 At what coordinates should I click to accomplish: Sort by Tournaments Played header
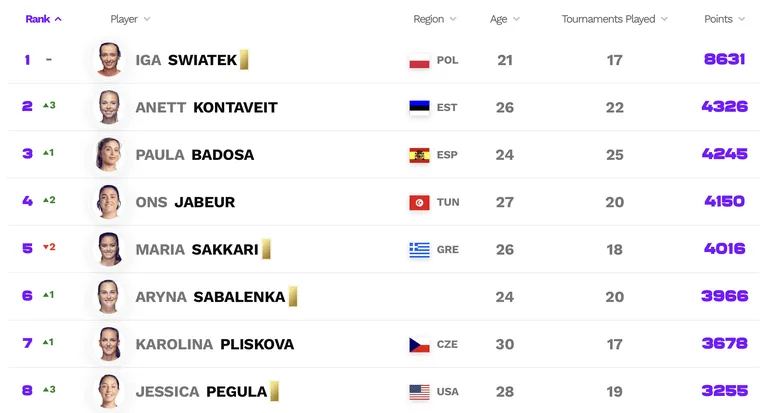615,19
